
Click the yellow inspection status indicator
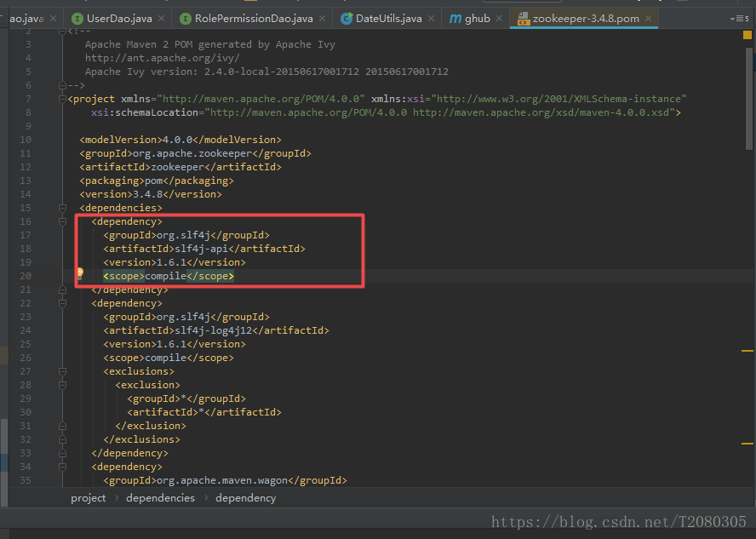(x=747, y=35)
